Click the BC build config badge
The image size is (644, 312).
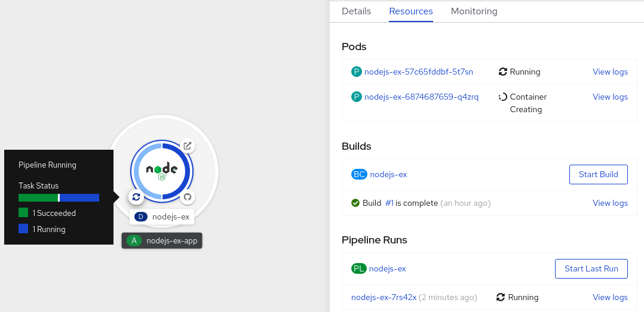(x=359, y=174)
